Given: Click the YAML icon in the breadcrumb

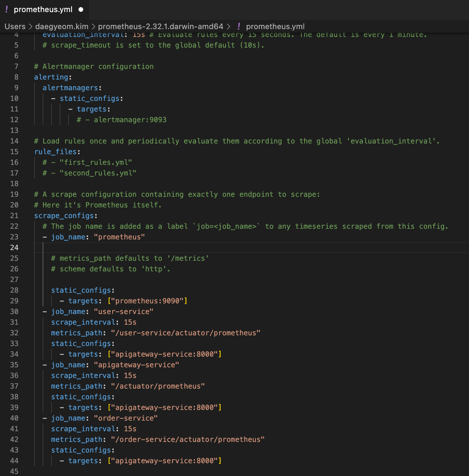Looking at the screenshot, I should (x=239, y=27).
